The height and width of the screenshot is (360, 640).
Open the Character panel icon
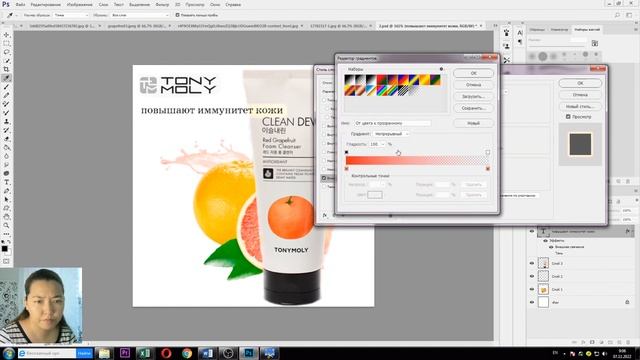[x=520, y=33]
